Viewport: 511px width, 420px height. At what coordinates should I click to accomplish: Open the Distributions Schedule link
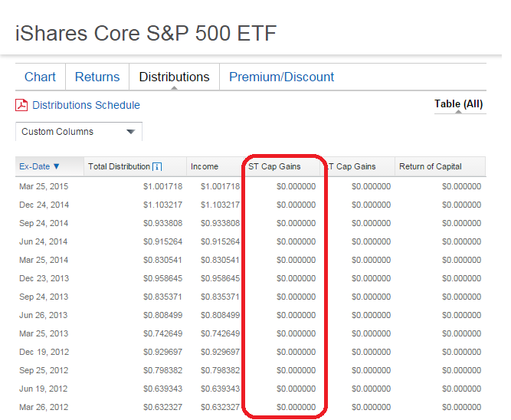(x=86, y=105)
